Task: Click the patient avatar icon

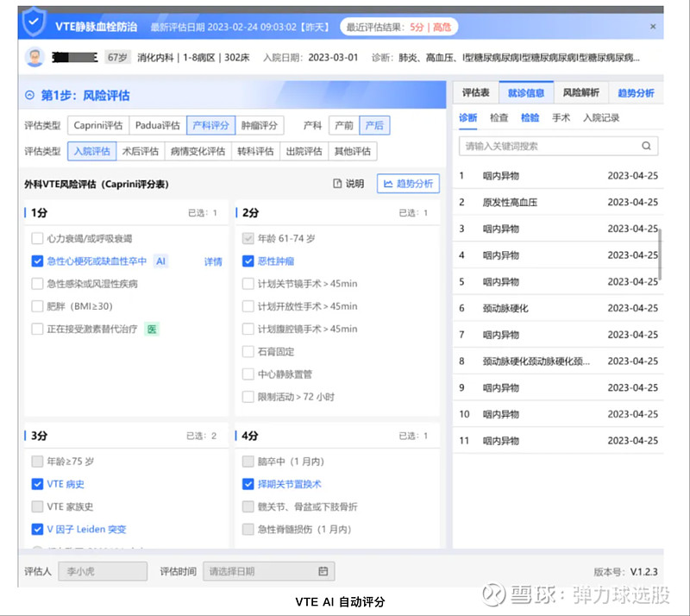Action: pos(34,59)
